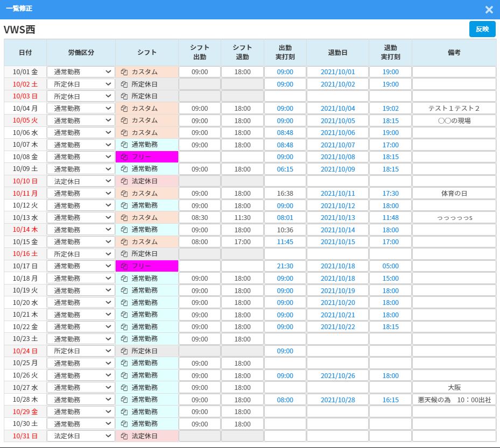
Task: Open the 労働区分 dropdown for 10/31
Action: pyautogui.click(x=81, y=436)
